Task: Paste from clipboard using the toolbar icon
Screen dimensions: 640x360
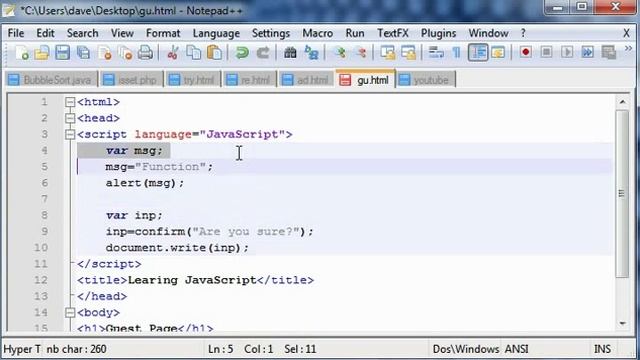Action: [214, 53]
